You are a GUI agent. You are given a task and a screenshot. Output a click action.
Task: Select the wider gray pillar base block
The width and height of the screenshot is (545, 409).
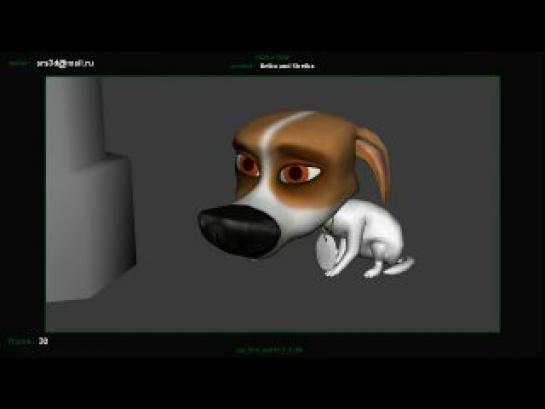(x=91, y=228)
